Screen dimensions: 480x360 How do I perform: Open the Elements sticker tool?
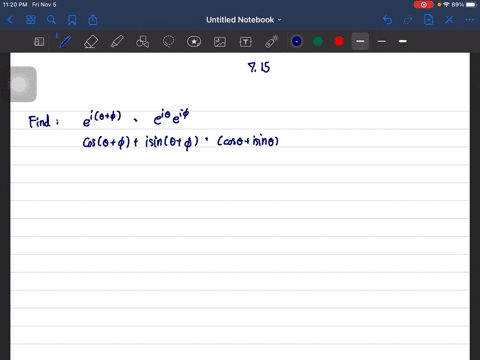click(194, 42)
